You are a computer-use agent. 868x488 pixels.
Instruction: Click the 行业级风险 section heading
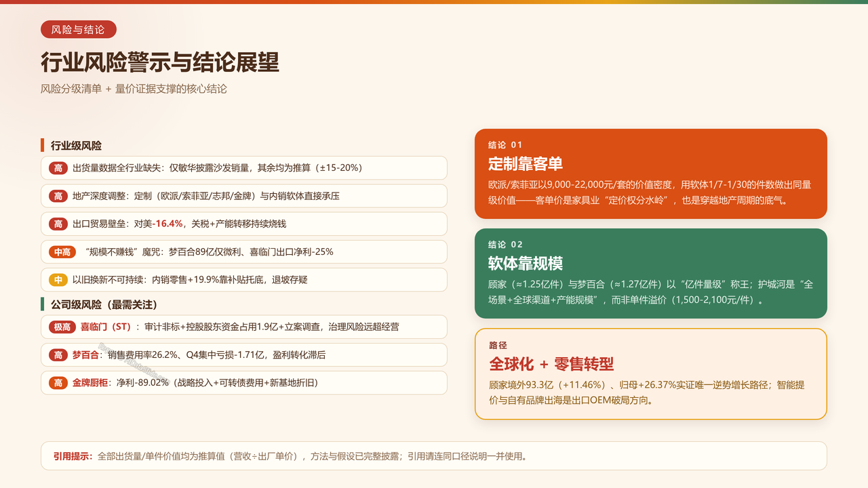pyautogui.click(x=76, y=146)
